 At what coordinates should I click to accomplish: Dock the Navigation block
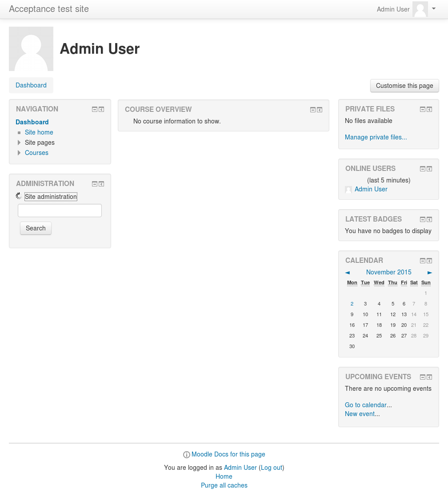pyautogui.click(x=101, y=109)
